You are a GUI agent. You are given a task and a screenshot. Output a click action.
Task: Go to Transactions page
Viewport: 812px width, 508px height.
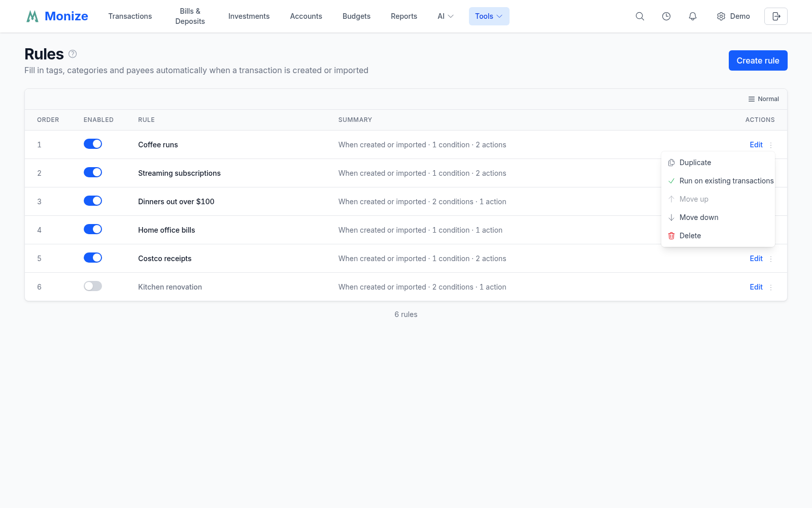(x=130, y=16)
